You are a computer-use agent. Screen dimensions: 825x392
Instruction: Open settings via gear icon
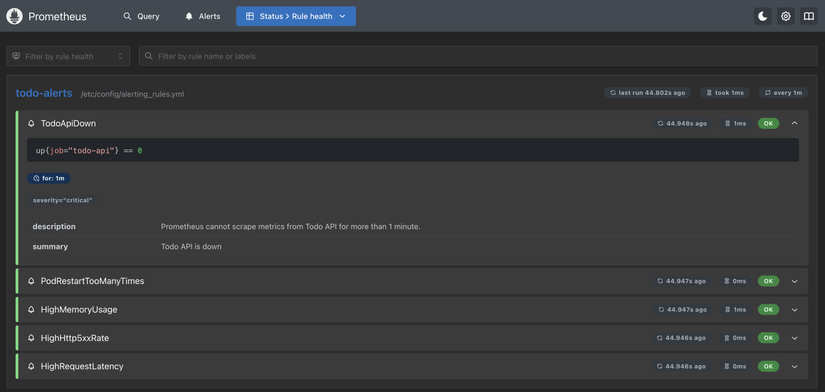[786, 16]
